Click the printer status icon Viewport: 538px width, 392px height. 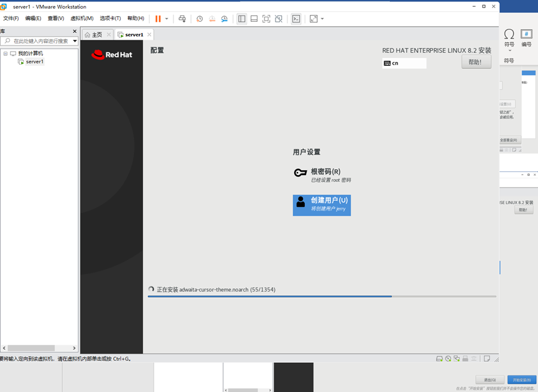coord(465,358)
